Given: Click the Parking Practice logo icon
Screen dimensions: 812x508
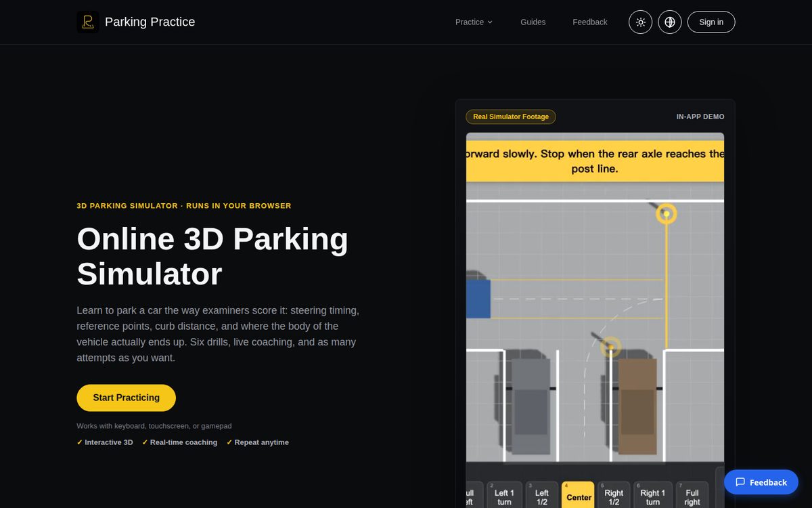Looking at the screenshot, I should tap(88, 22).
